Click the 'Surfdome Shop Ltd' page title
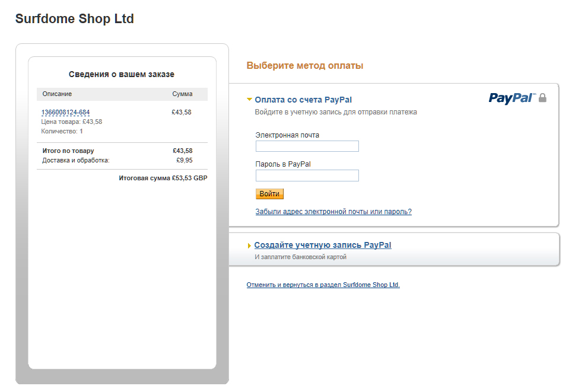This screenshot has width=588, height=389. tap(75, 19)
